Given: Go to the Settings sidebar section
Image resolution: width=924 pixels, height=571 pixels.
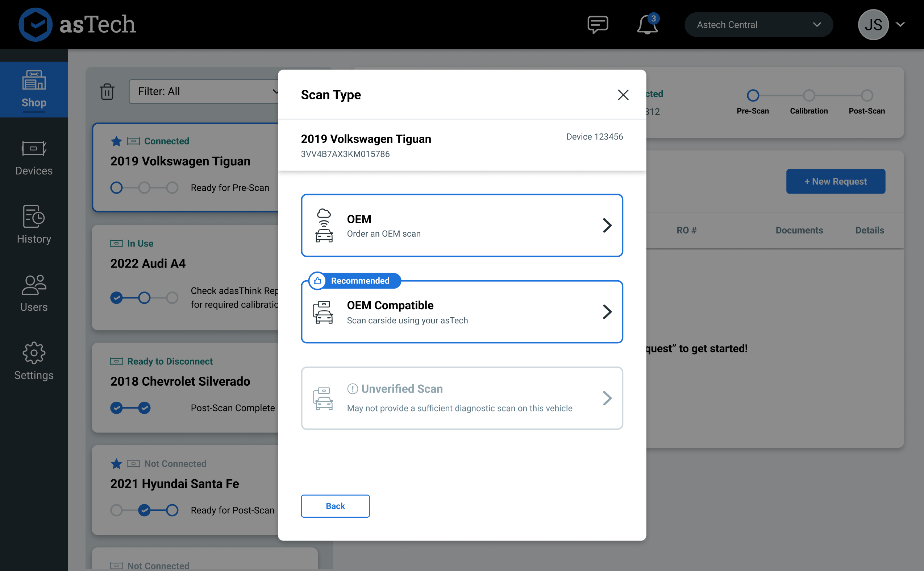Looking at the screenshot, I should [x=34, y=362].
